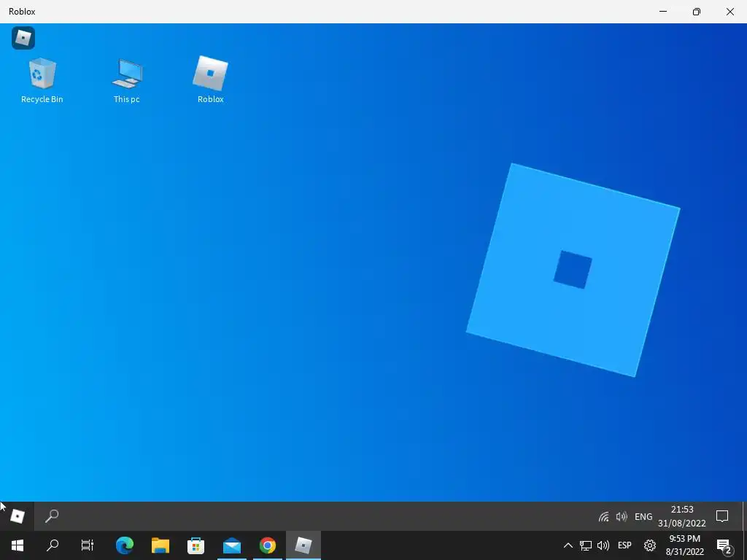Image resolution: width=747 pixels, height=560 pixels.
Task: Minimize the Roblox window
Action: [x=662, y=12]
